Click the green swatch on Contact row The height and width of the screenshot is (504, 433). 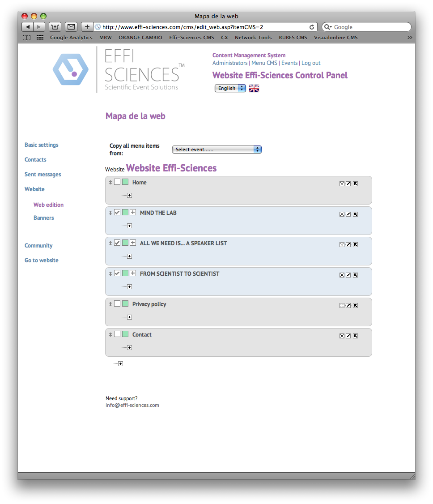(125, 334)
